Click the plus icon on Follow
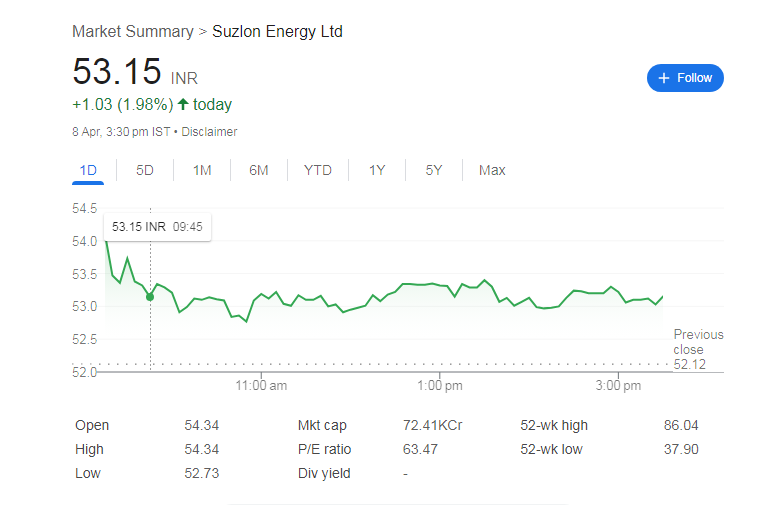764x505 pixels. pyautogui.click(x=664, y=78)
